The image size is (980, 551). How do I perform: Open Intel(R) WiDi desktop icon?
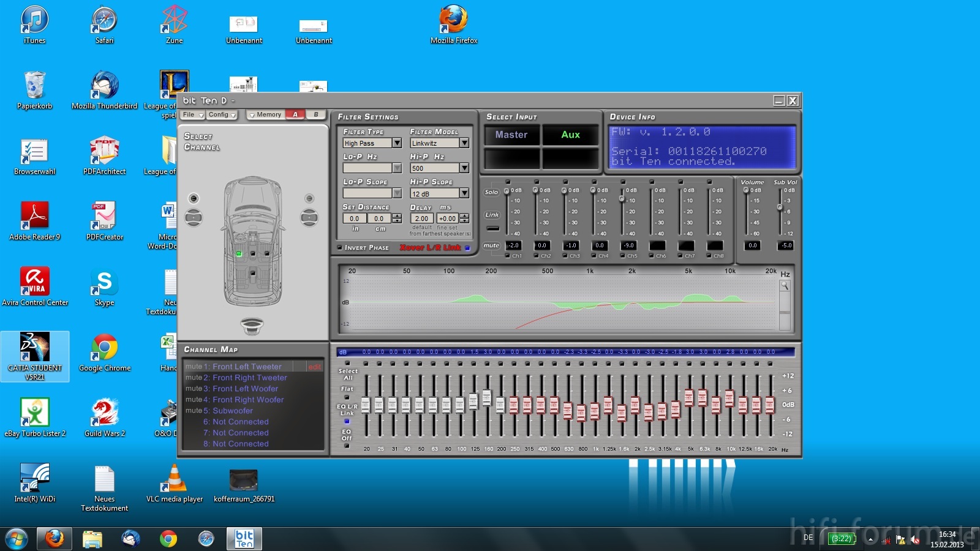(x=35, y=483)
